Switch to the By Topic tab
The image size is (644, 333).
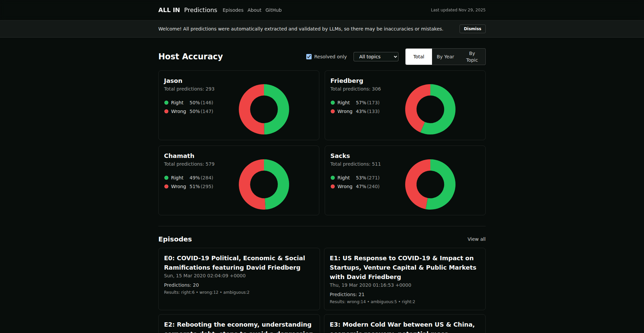472,57
